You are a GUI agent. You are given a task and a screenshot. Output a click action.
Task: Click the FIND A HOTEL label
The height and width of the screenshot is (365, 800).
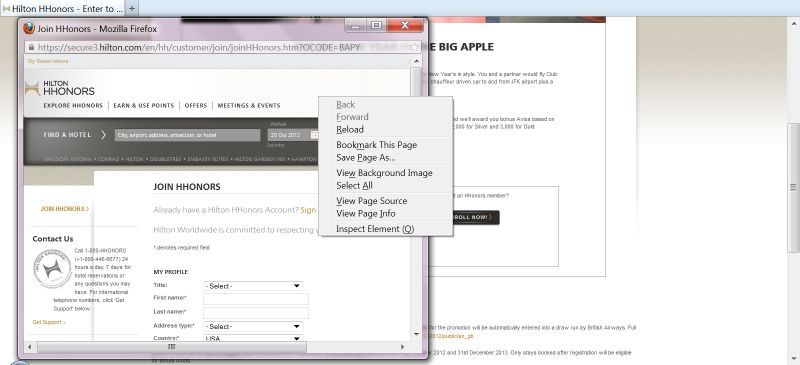pos(67,135)
